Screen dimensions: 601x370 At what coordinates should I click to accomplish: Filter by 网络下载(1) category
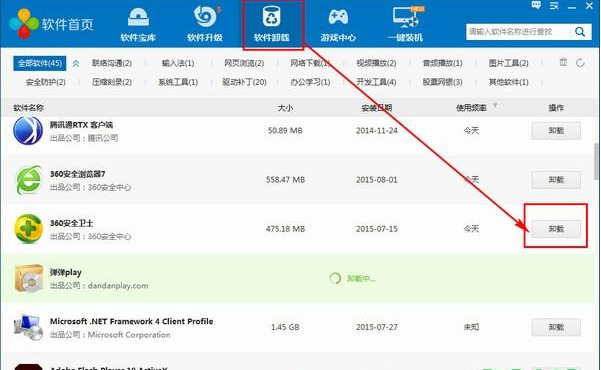tap(310, 63)
